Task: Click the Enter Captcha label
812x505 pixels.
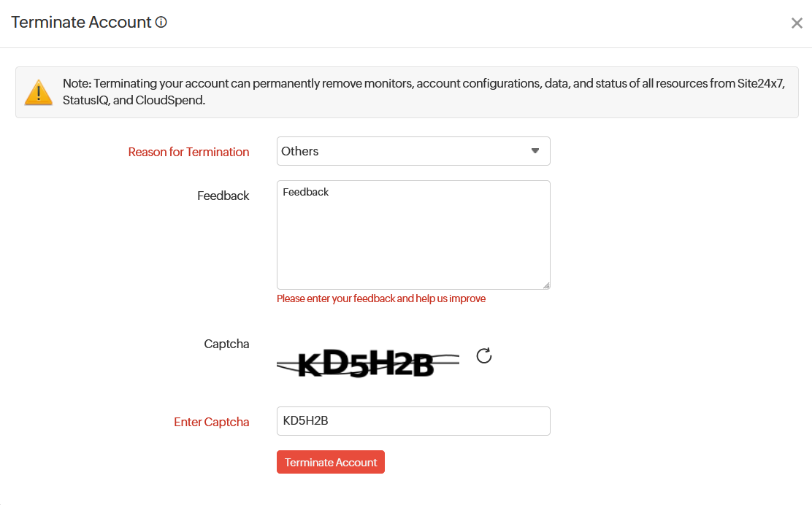Action: click(211, 422)
